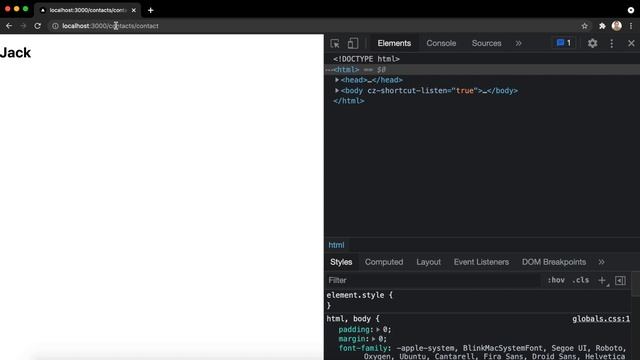Image resolution: width=640 pixels, height=360 pixels.
Task: Open Chrome's three-dot menu
Action: (631, 26)
